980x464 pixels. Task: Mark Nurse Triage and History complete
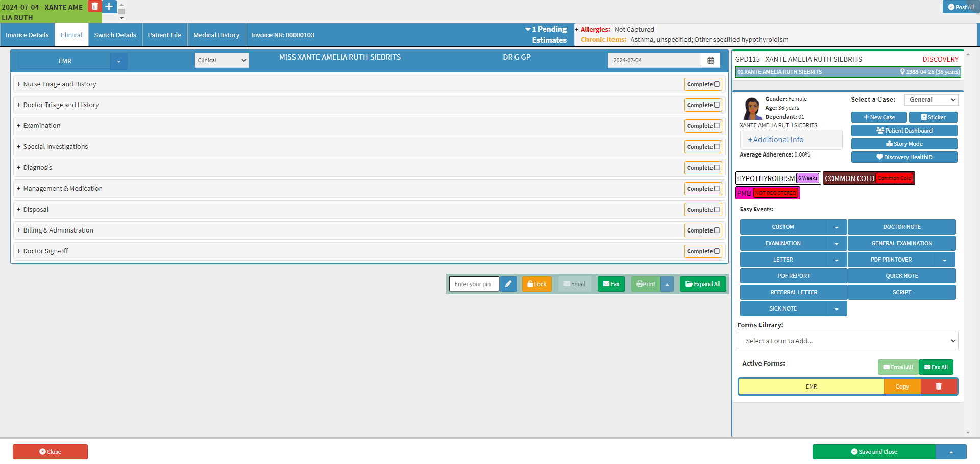[x=703, y=84]
